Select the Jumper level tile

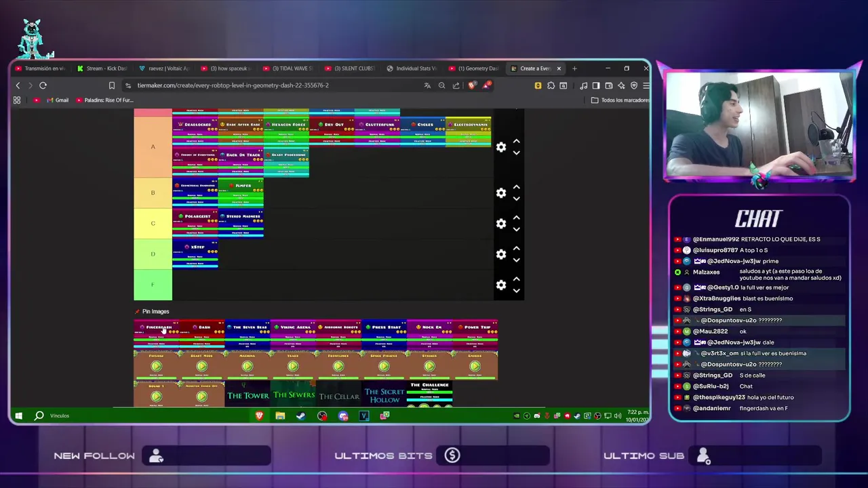[x=241, y=192]
